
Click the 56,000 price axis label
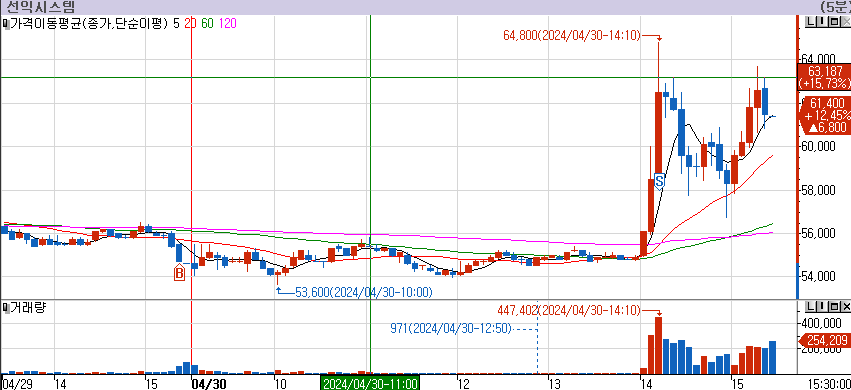click(818, 233)
